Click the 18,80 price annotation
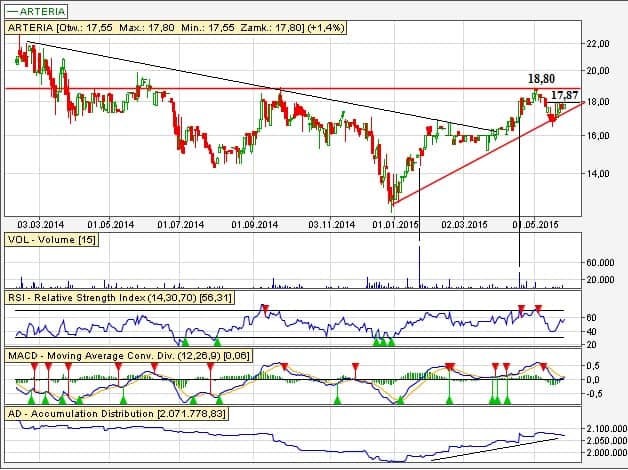Viewport: 628px width, 470px height. (541, 77)
